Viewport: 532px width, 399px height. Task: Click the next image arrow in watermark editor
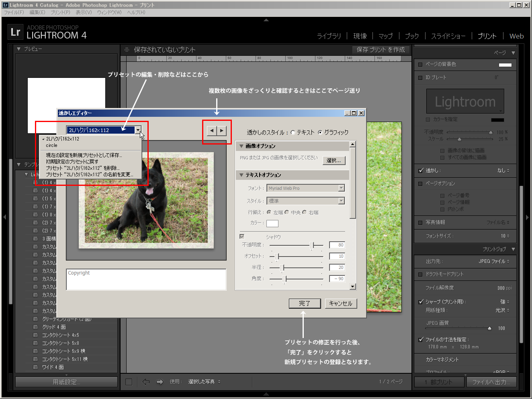221,130
